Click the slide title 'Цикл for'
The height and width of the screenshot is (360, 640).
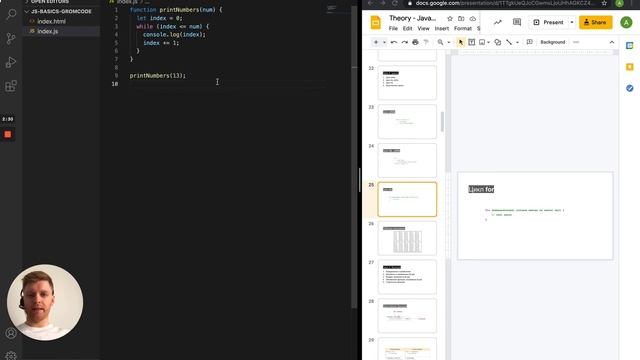(481, 189)
